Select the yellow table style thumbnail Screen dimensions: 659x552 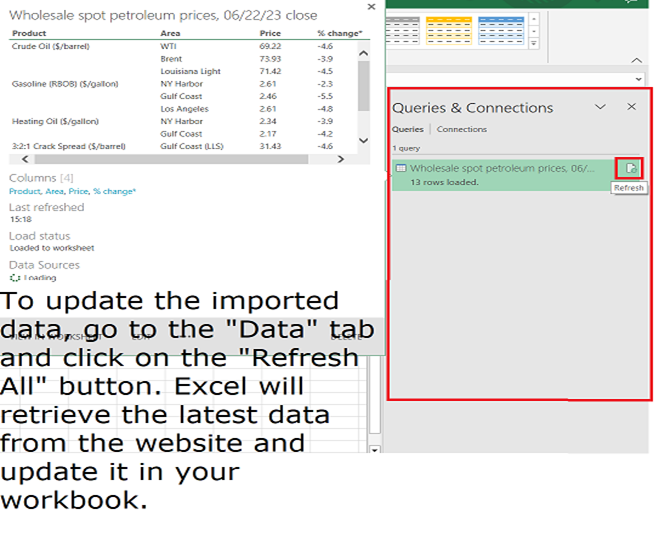click(448, 30)
